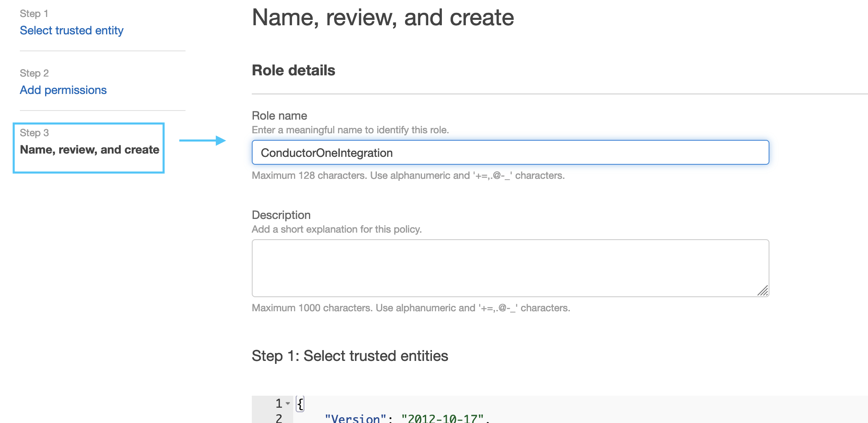Click the "Role details" section heading

coord(293,70)
